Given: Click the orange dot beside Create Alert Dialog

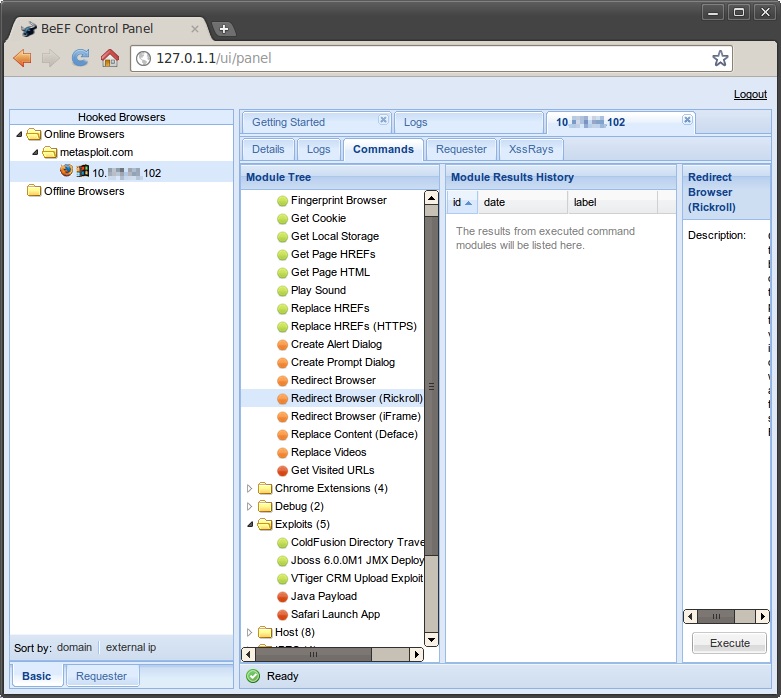Looking at the screenshot, I should click(282, 345).
